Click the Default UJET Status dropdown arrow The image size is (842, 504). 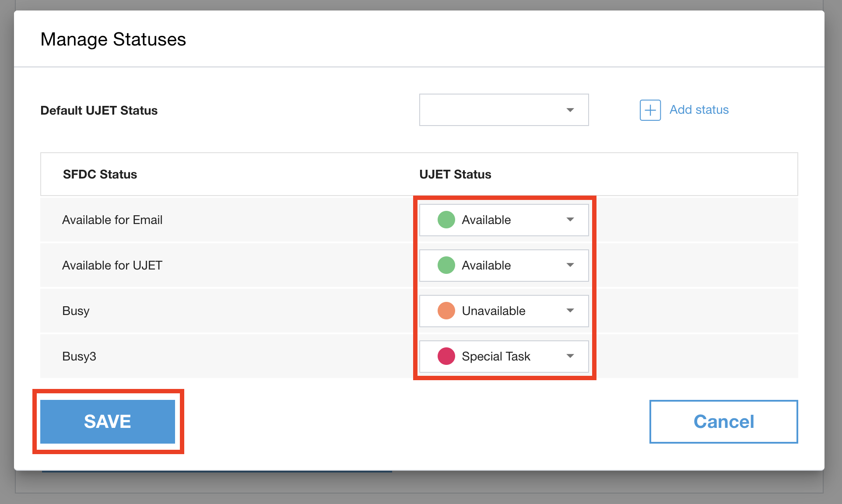coord(570,110)
